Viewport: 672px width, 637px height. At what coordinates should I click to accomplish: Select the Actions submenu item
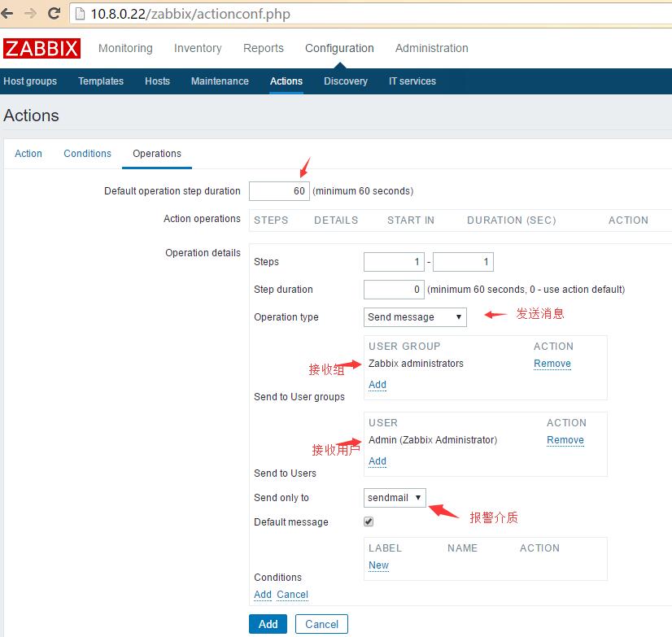pos(286,81)
